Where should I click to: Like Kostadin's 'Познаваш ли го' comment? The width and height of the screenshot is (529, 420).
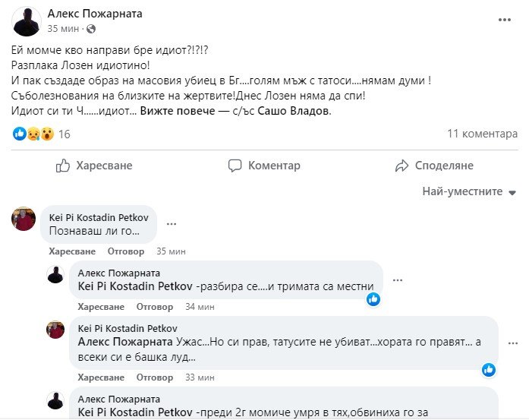tap(72, 251)
